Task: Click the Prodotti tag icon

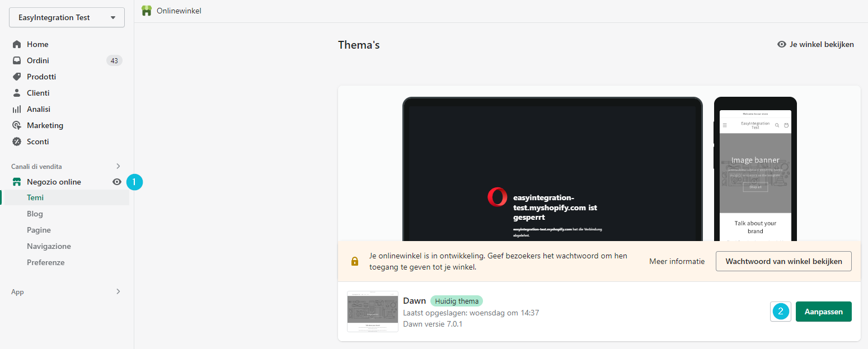Action: (17, 77)
